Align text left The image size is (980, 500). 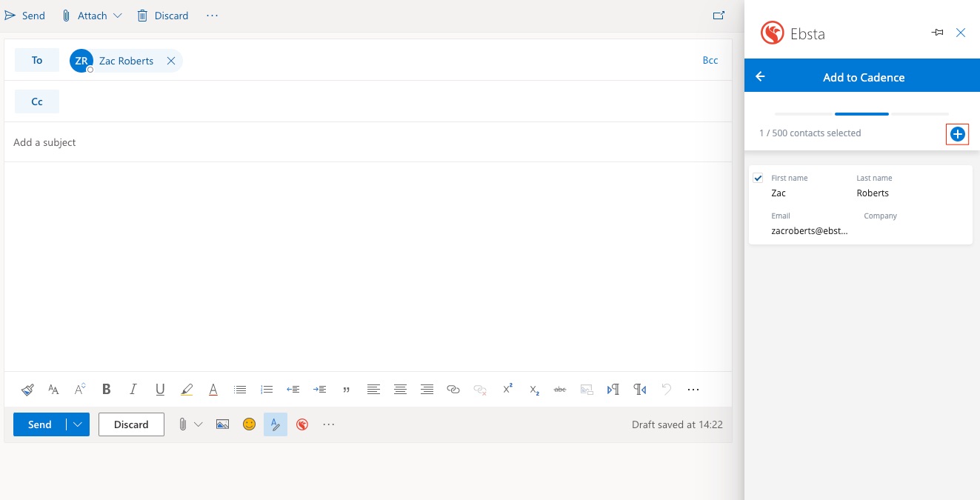(373, 389)
